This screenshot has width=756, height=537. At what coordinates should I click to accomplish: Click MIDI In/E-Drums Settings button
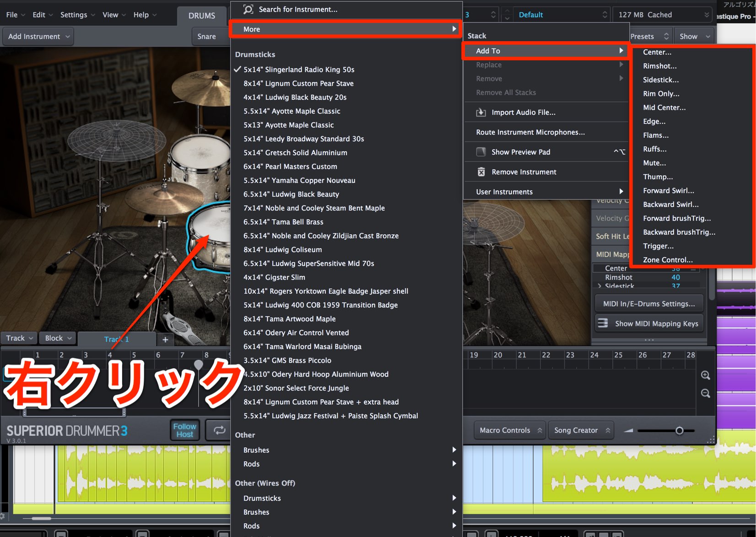click(649, 304)
